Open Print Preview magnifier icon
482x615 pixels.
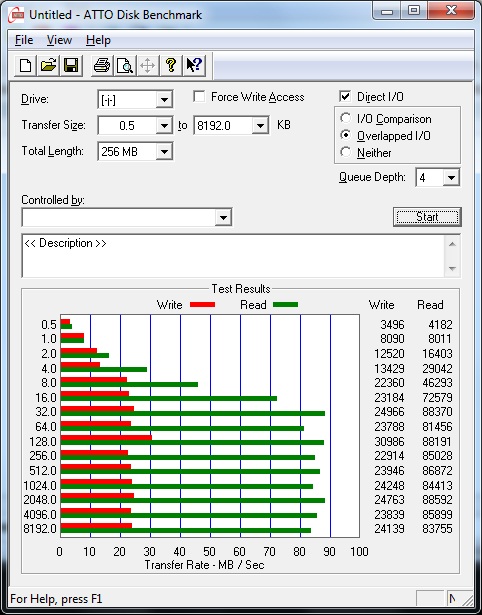click(125, 65)
